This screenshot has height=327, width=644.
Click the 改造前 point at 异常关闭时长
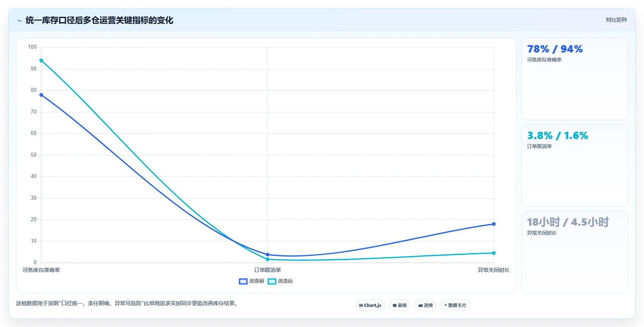point(494,224)
